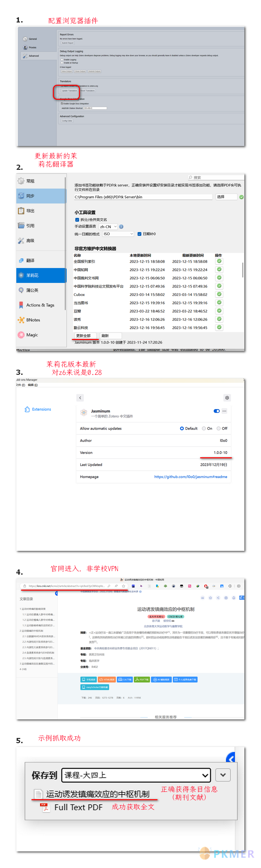Viewport: 261px width, 868px height.
Task: Click CNKI address bar URL
Action: (x=67, y=586)
